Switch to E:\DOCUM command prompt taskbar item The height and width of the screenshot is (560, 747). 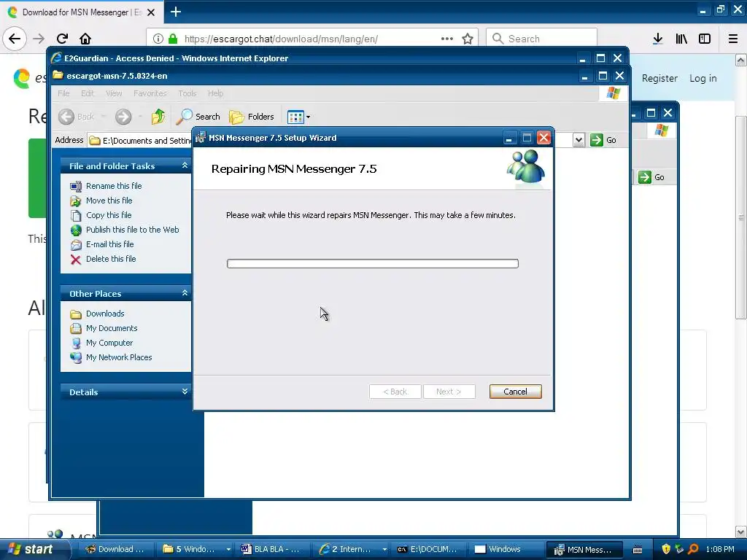coord(427,549)
